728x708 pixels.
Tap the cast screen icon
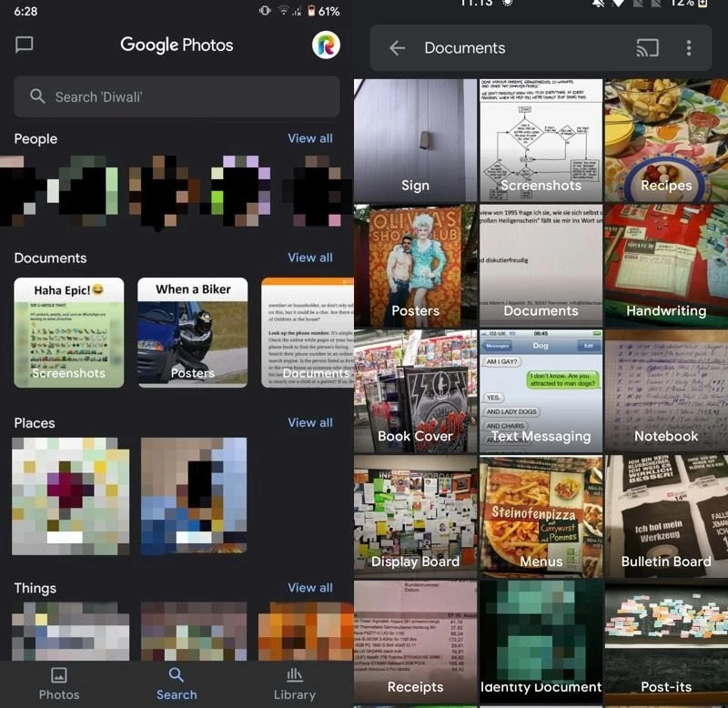(647, 48)
